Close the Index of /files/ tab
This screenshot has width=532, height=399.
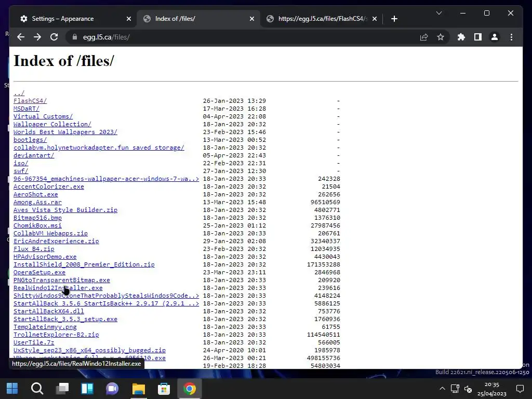pos(252,19)
